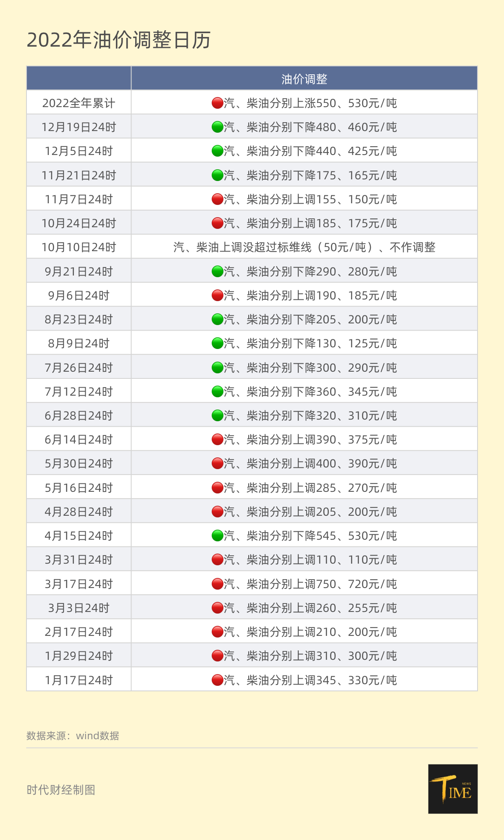This screenshot has width=504, height=840.
Task: Click the green dot in 9月21日24时 row
Action: pos(218,271)
